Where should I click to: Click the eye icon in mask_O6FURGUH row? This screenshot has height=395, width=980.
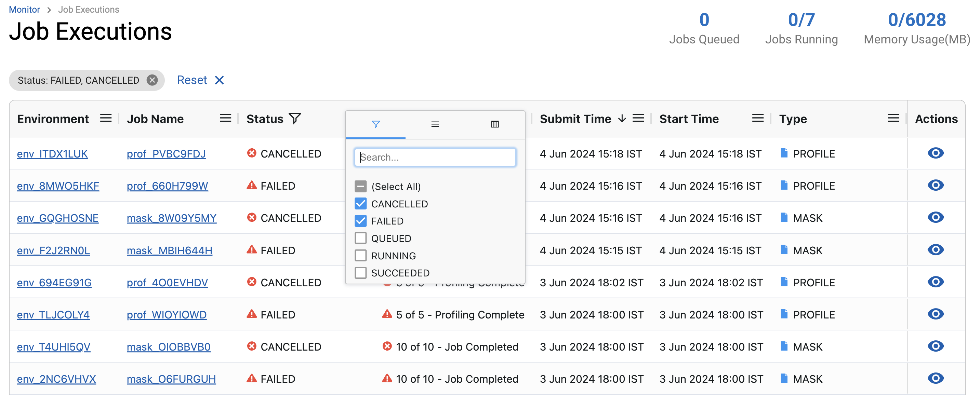(936, 378)
